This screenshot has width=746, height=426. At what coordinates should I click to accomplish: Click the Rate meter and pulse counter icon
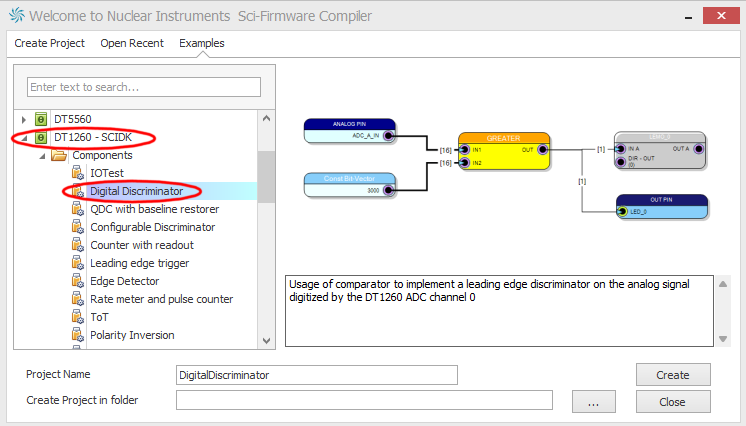tap(78, 299)
